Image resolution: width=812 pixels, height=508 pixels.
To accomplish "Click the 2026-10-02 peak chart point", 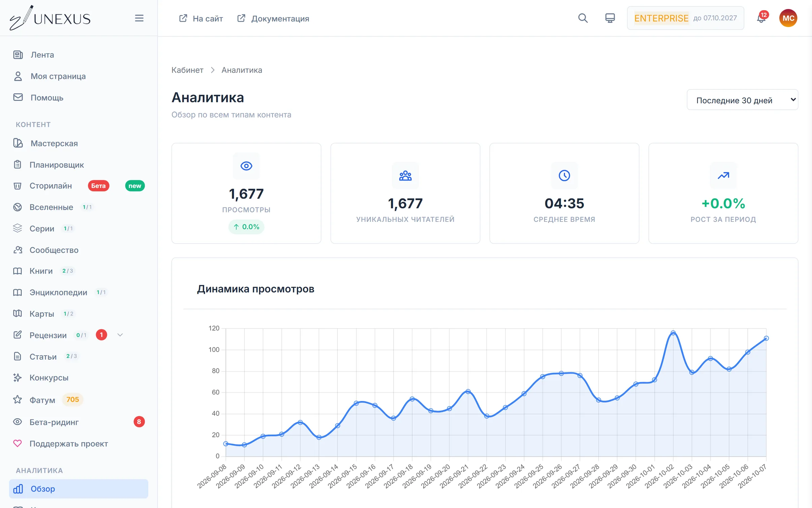I will [x=673, y=333].
